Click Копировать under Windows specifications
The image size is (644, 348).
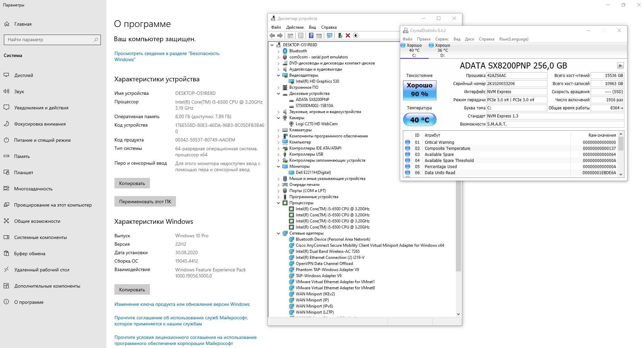point(132,290)
